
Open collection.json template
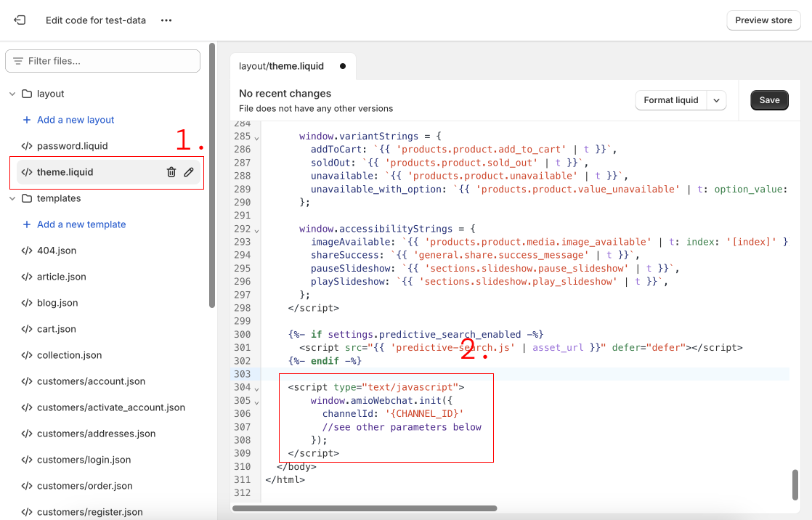coord(70,355)
